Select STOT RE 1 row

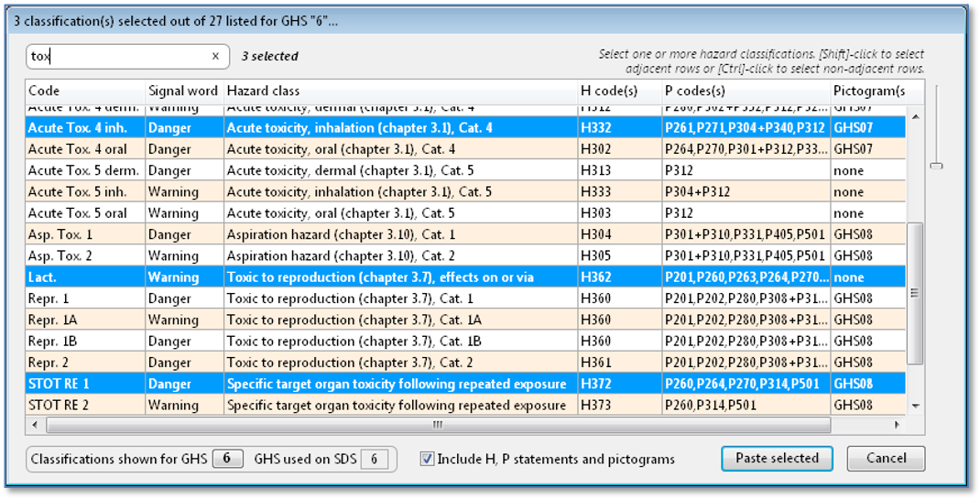tap(465, 384)
